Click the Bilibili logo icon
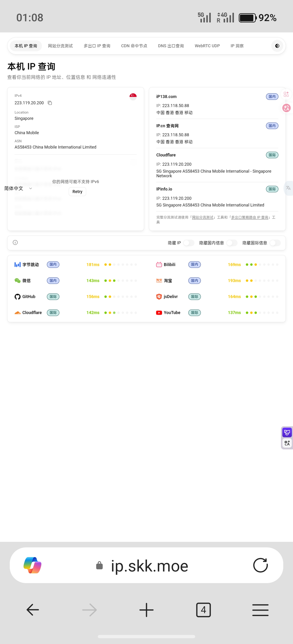The height and width of the screenshot is (644, 293). pyautogui.click(x=159, y=265)
